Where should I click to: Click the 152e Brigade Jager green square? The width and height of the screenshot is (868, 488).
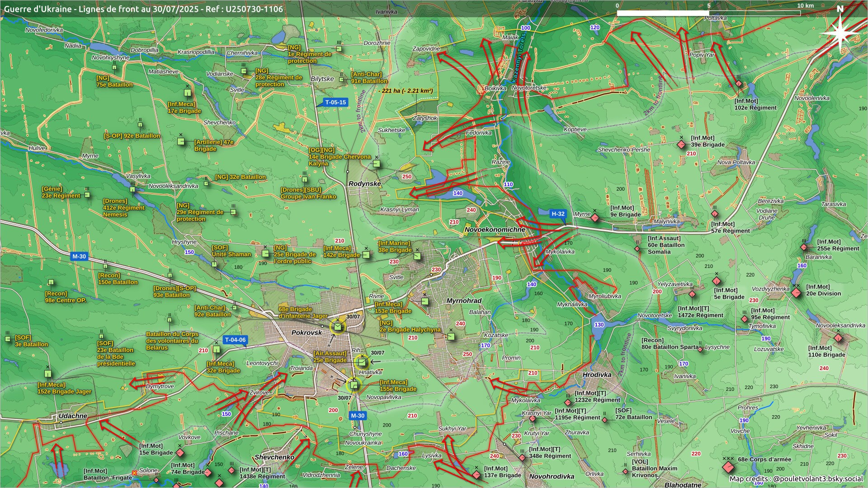(x=48, y=374)
